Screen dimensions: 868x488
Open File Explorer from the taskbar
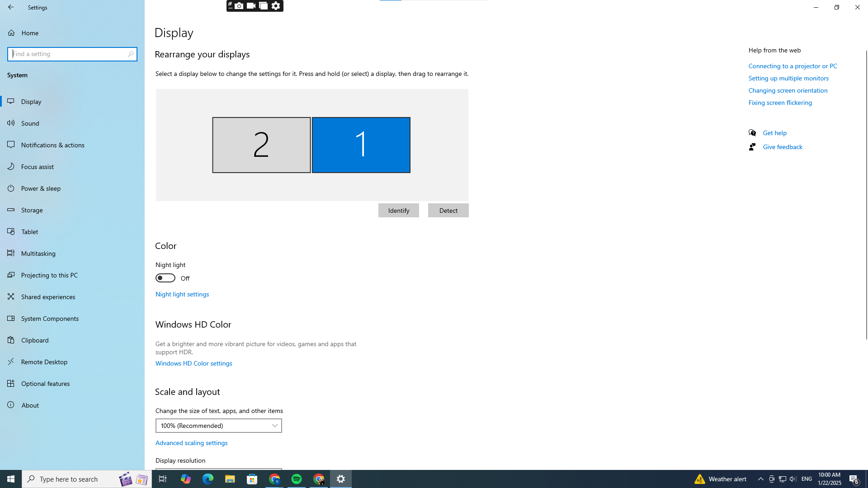[230, 479]
